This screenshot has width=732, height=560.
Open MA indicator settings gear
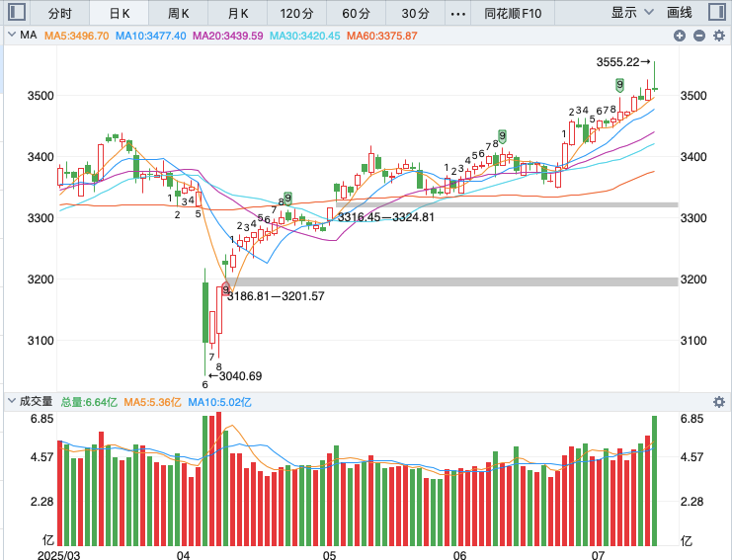pyautogui.click(x=719, y=36)
